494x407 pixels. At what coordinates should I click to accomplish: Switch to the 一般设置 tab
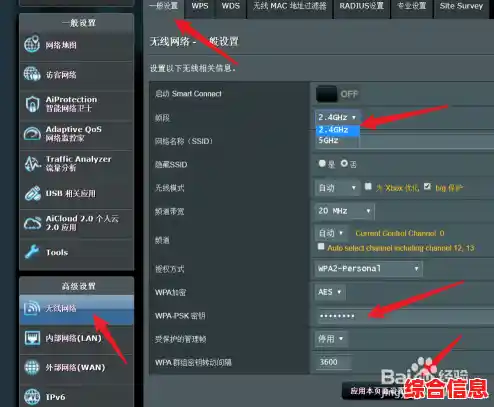[x=163, y=6]
